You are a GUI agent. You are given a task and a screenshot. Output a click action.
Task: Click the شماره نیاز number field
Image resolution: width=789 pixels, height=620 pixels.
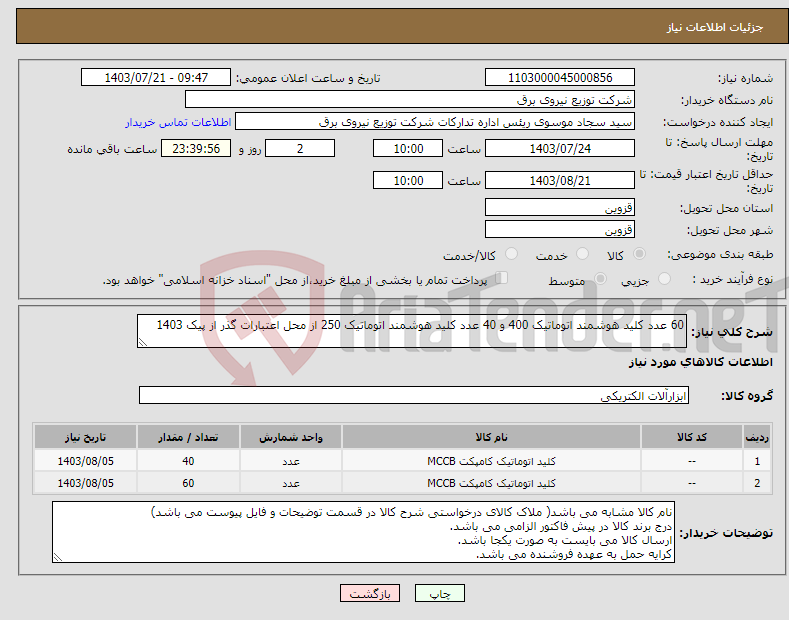tap(560, 78)
